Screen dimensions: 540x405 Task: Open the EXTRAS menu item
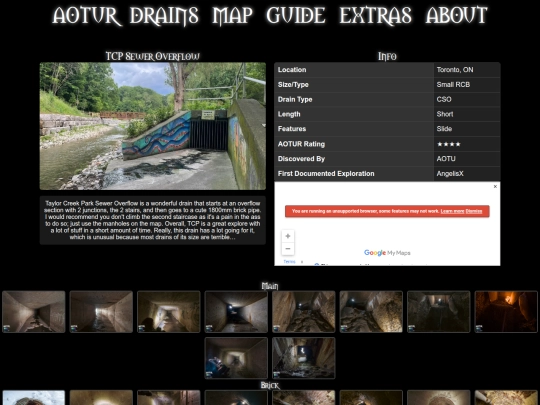click(375, 15)
